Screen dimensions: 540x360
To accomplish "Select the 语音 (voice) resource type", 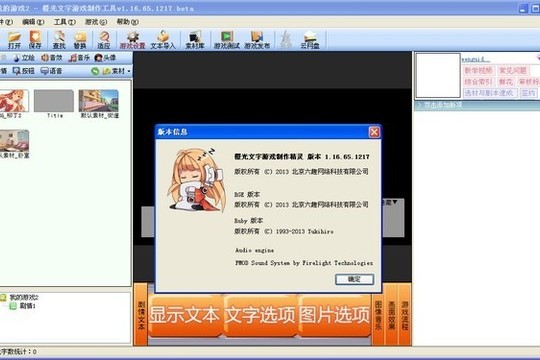I will pos(51,71).
